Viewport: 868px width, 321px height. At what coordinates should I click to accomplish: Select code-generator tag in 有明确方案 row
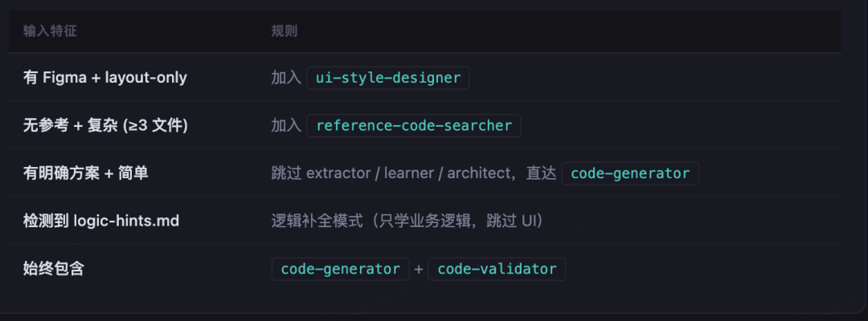[630, 173]
